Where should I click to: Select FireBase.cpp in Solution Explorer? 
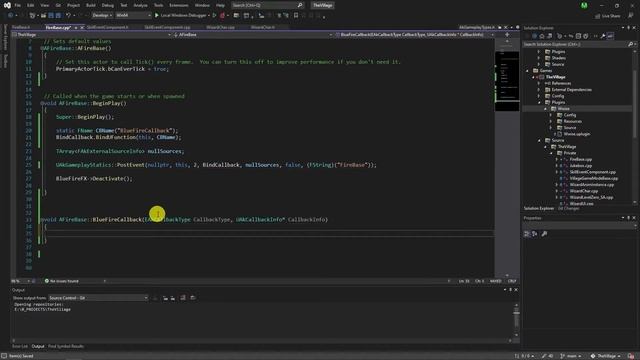point(580,160)
